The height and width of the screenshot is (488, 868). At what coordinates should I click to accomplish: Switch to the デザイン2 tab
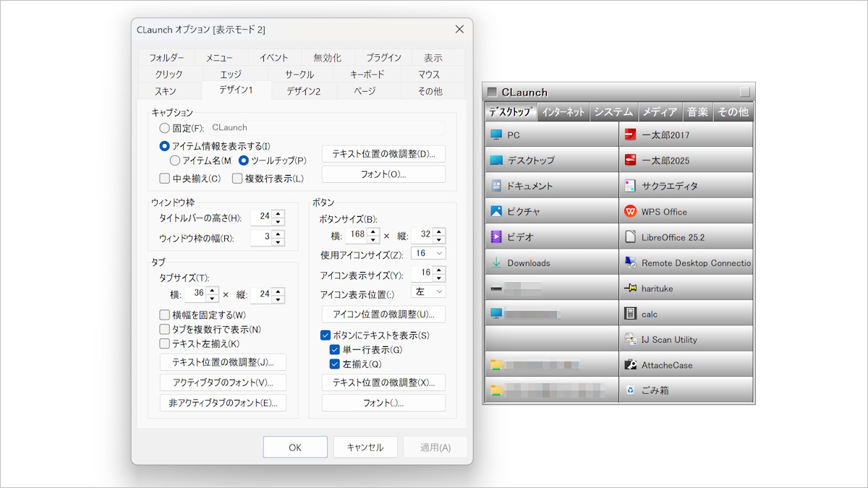tap(303, 91)
